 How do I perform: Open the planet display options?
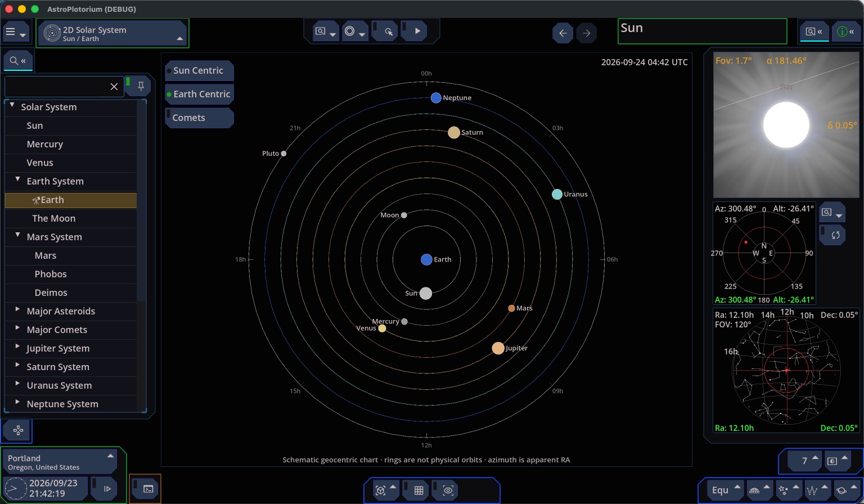tap(846, 490)
